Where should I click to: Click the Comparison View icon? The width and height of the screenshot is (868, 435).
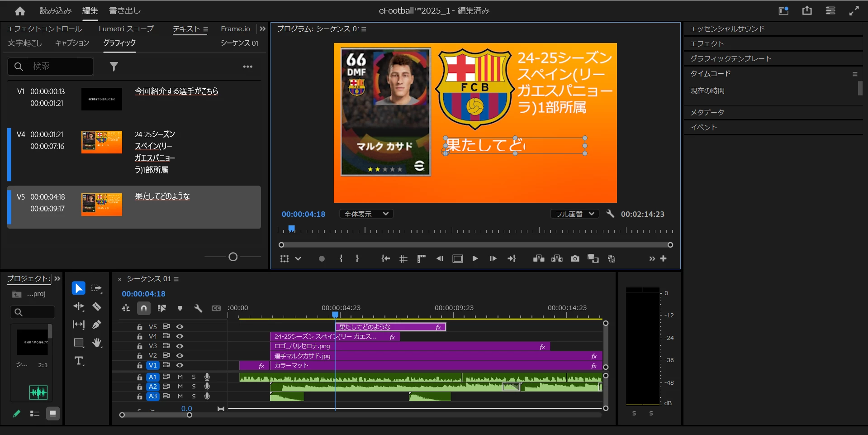pyautogui.click(x=593, y=258)
